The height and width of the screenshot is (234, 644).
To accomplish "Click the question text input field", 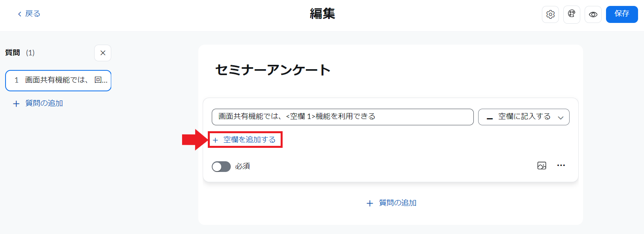I will 343,117.
